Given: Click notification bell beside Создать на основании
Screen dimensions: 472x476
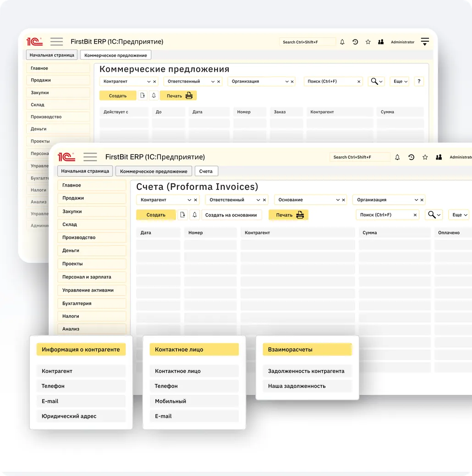Looking at the screenshot, I should (195, 215).
